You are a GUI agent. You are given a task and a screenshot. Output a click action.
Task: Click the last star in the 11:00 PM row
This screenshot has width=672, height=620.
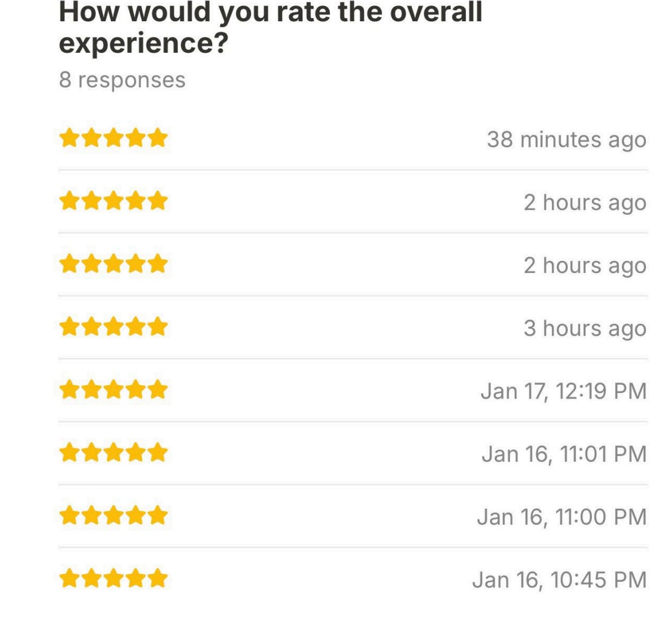158,515
